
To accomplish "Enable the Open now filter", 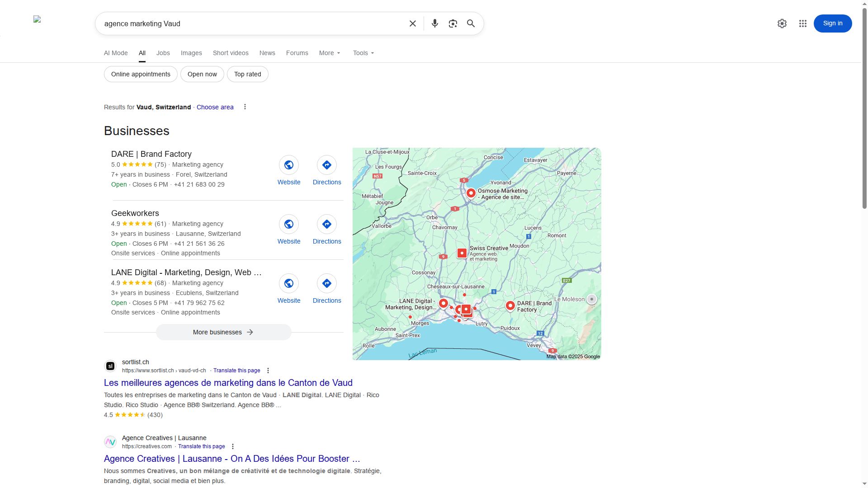I will point(202,74).
